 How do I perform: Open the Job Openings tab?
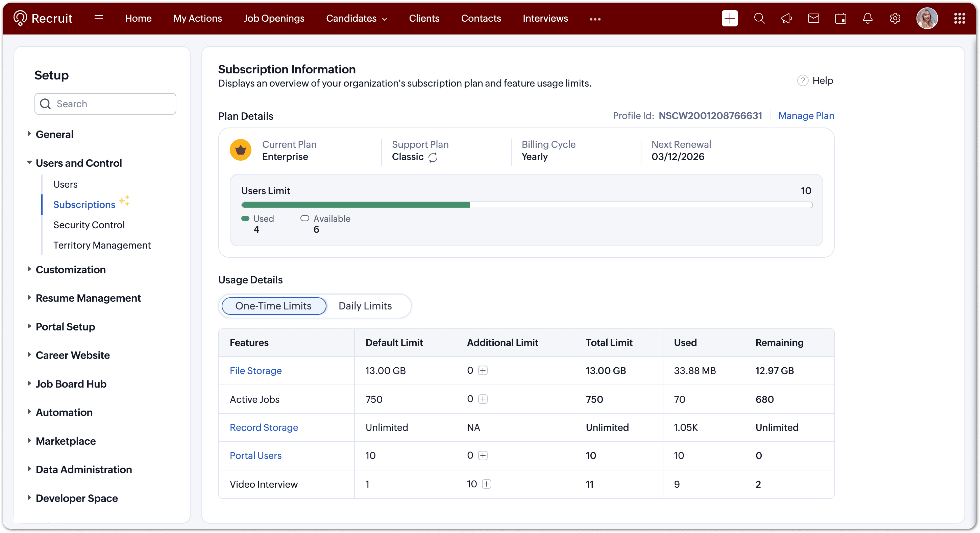(x=274, y=18)
